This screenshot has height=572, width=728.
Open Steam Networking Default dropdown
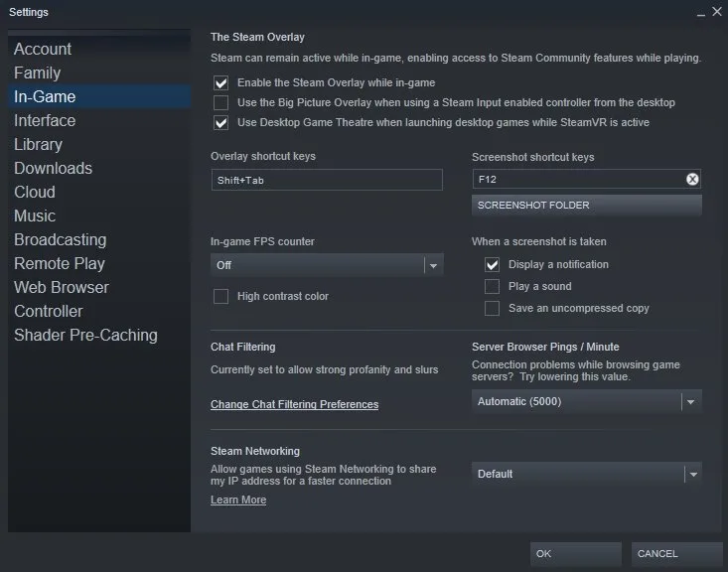tap(587, 474)
